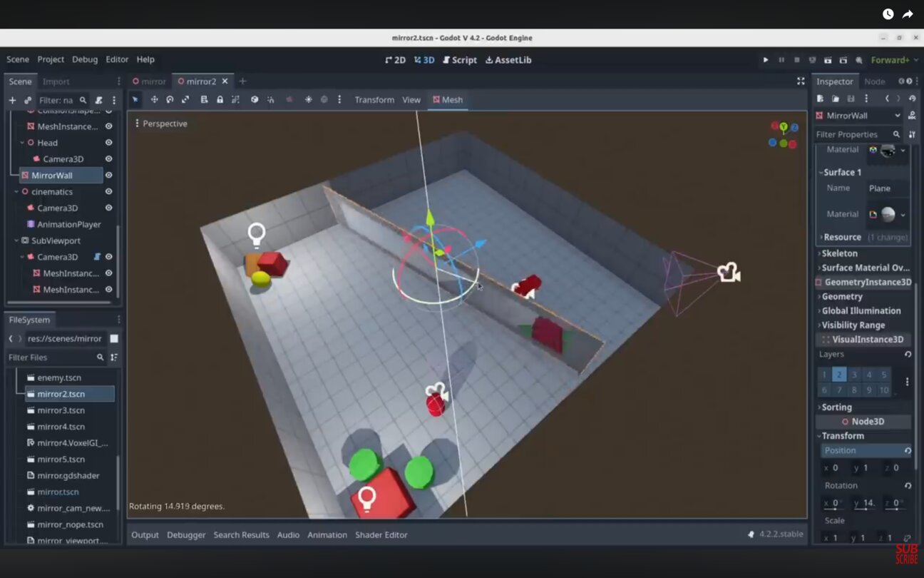Select the Move mode tool icon
Screen dimensions: 924x578
click(154, 100)
